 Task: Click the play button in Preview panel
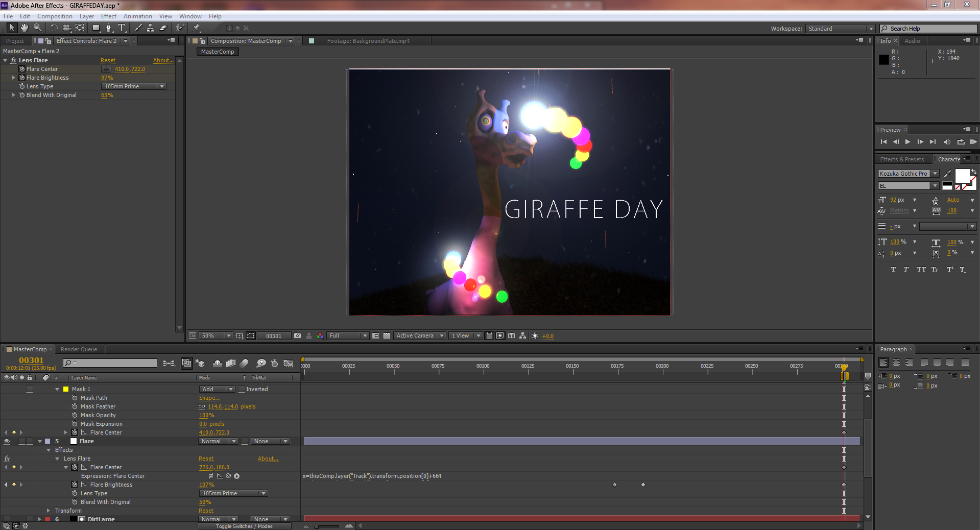tap(907, 142)
